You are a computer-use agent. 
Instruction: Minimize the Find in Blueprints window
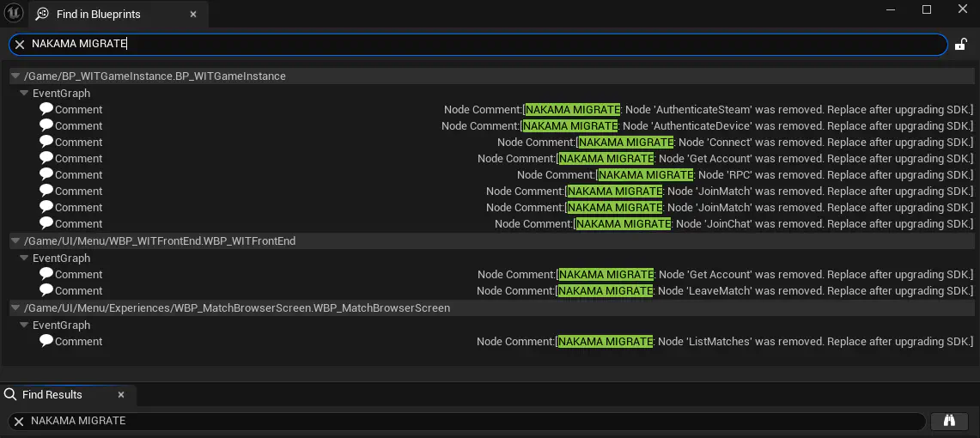[892, 9]
